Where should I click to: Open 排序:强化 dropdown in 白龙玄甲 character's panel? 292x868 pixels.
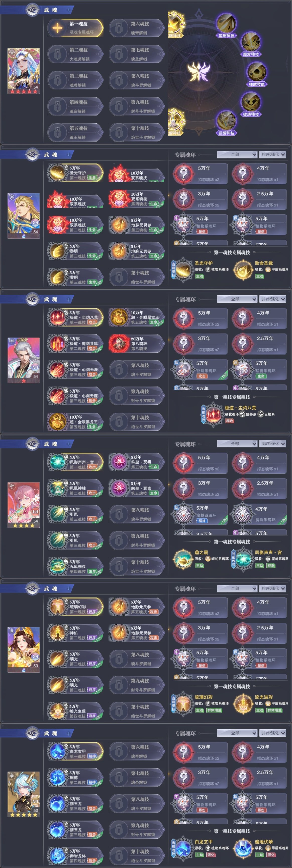(x=273, y=733)
